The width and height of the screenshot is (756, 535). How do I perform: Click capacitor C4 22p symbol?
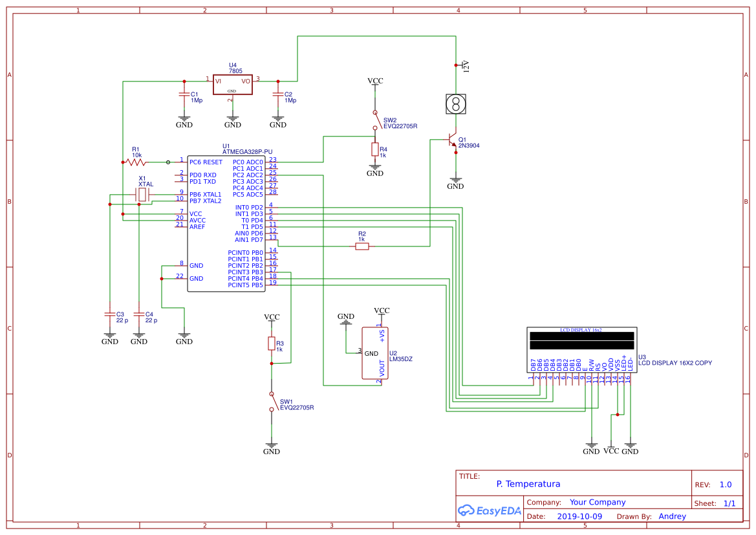pos(139,314)
